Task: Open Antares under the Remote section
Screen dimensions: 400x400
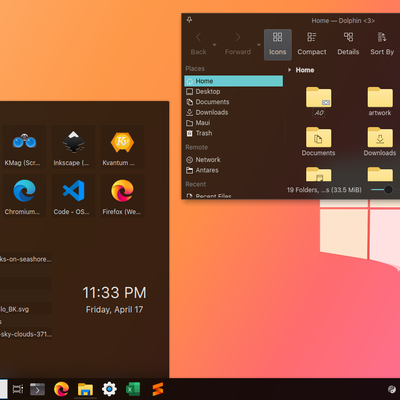Action: tap(233, 170)
